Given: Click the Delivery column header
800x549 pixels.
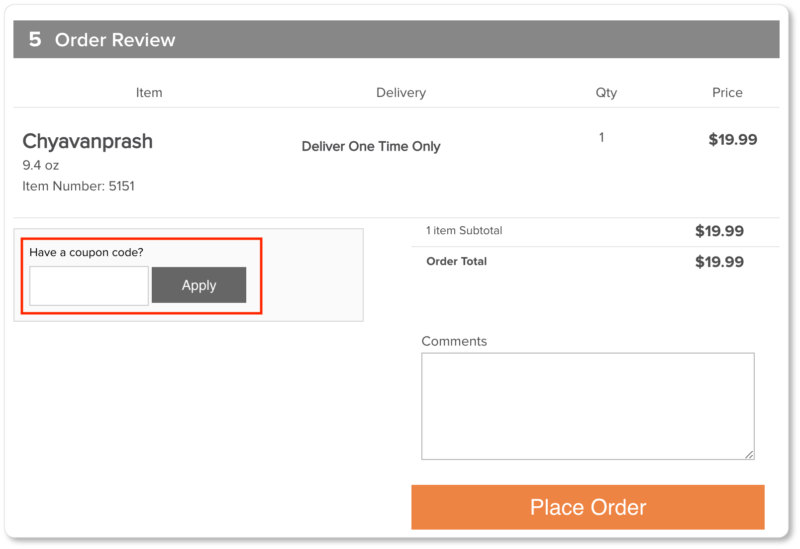Looking at the screenshot, I should [x=401, y=92].
